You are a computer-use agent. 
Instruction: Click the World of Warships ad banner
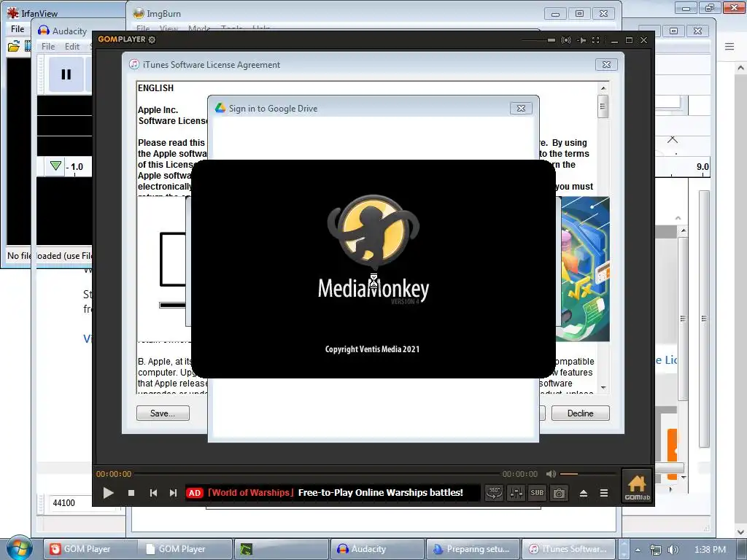point(333,493)
